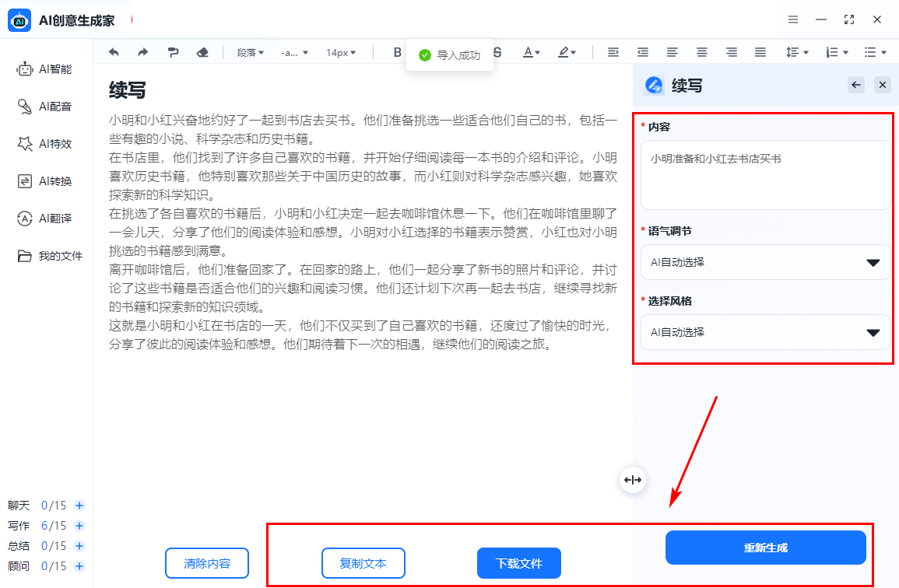Click into the 内容 text input box

click(766, 175)
